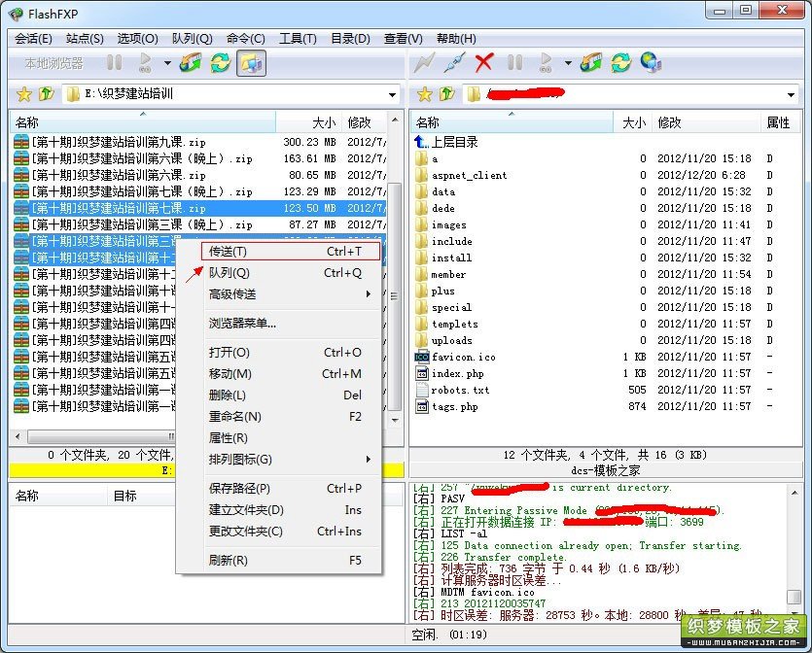Screen dimensions: 812x653
Task: Click the rightmost scheduling icon in remote toolbar
Action: (x=650, y=65)
